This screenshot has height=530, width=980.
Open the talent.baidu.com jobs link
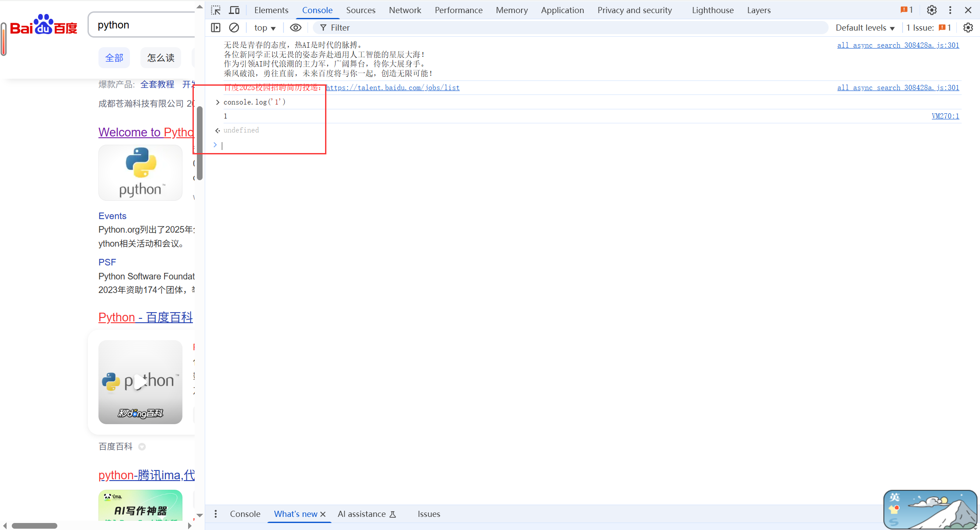pos(392,87)
